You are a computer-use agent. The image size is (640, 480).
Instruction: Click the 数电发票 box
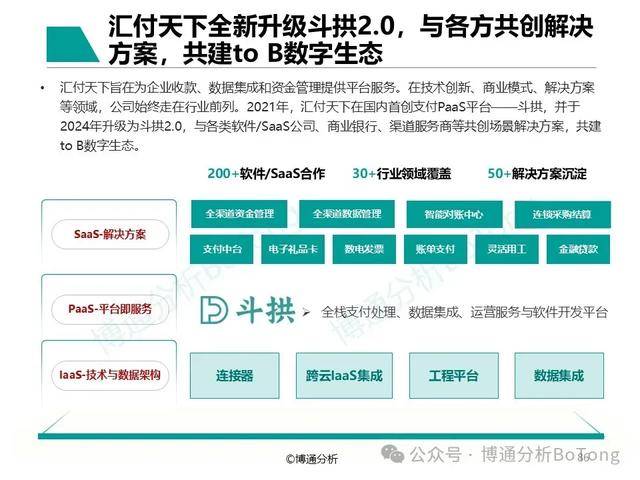click(364, 249)
